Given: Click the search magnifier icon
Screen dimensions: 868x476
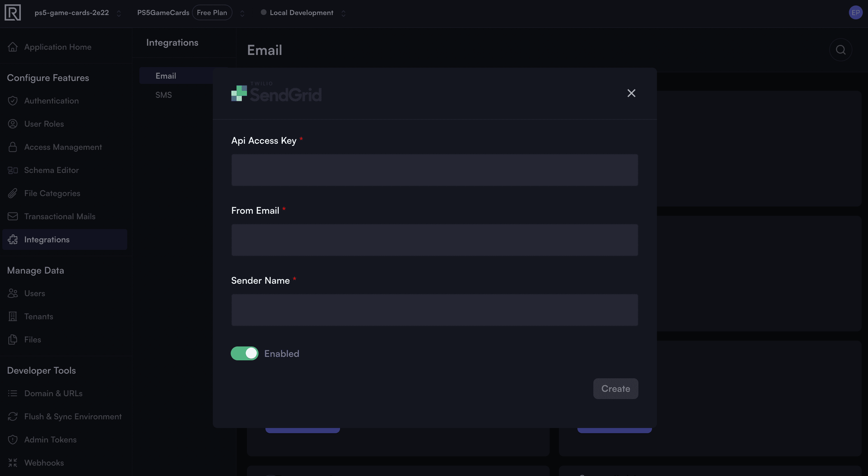Looking at the screenshot, I should 840,50.
